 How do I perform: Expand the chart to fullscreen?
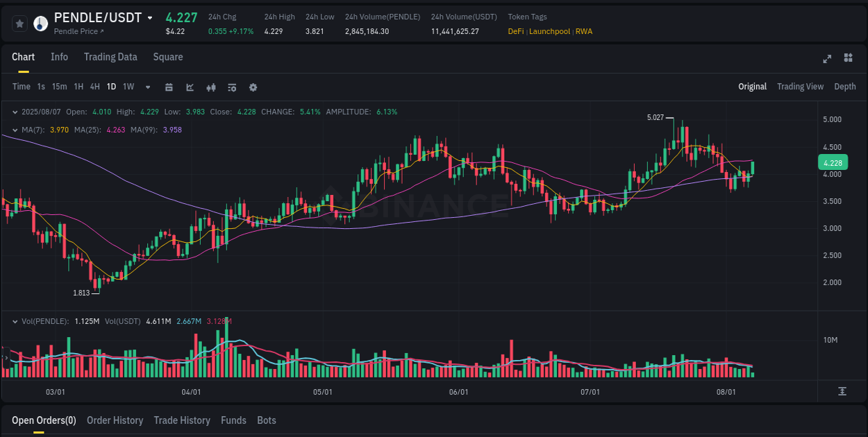[826, 58]
